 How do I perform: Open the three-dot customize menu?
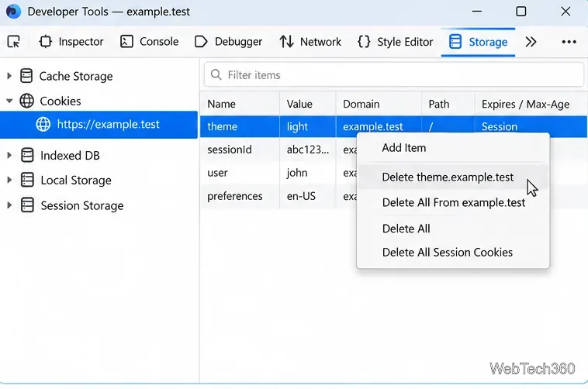569,42
